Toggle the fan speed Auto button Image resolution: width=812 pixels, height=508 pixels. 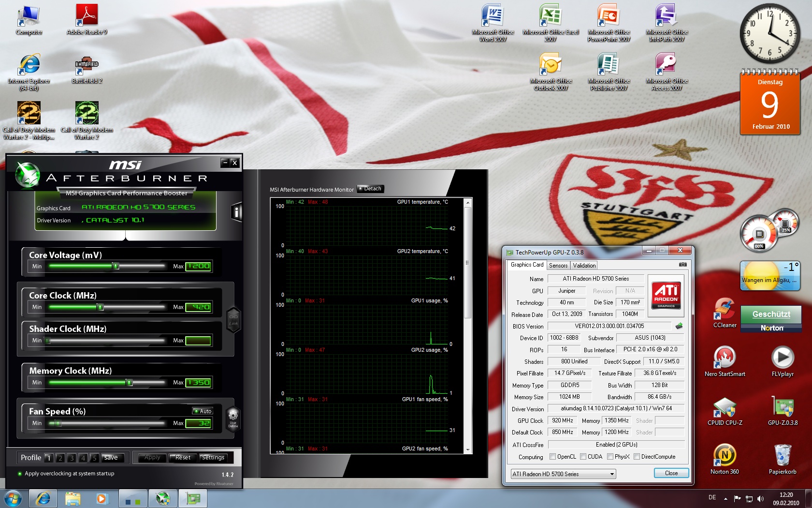[203, 411]
